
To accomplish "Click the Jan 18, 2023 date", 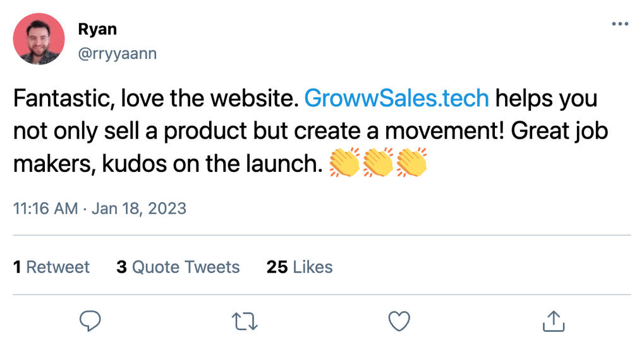I will [139, 209].
